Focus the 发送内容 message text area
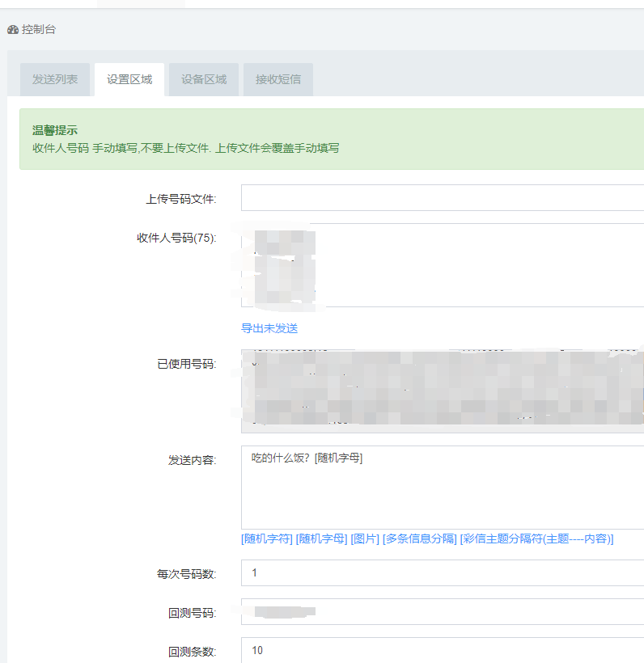 pyautogui.click(x=442, y=493)
